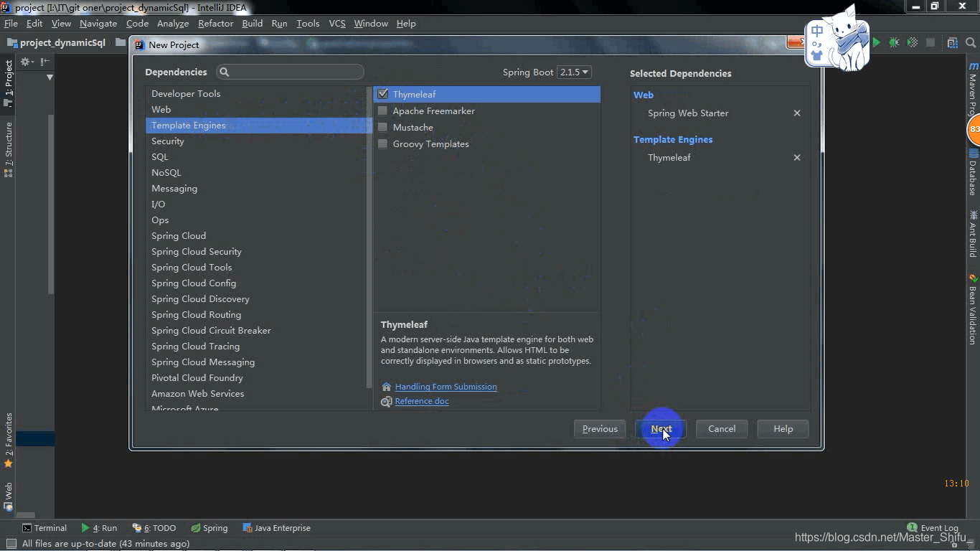Start debugging with the green bug icon
The image size is (980, 551).
coord(894,43)
